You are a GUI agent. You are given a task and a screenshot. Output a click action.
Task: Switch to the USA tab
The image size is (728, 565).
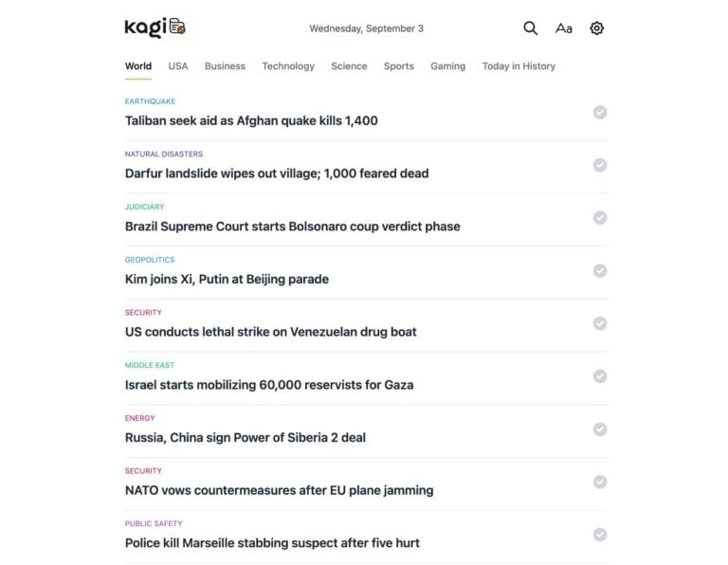(178, 66)
